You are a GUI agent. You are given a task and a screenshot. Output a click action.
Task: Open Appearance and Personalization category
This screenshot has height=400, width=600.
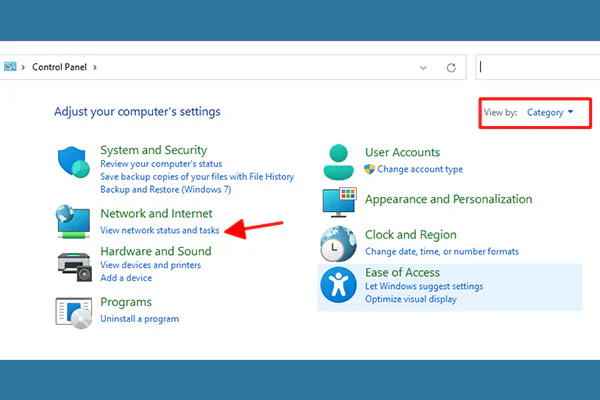(448, 199)
